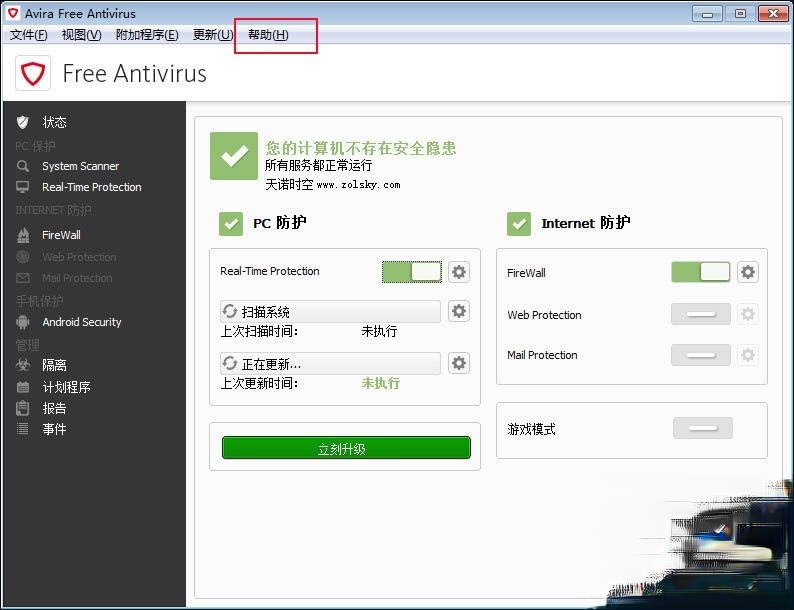The height and width of the screenshot is (610, 794).
Task: Click the 事件 events list icon
Action: tap(23, 429)
